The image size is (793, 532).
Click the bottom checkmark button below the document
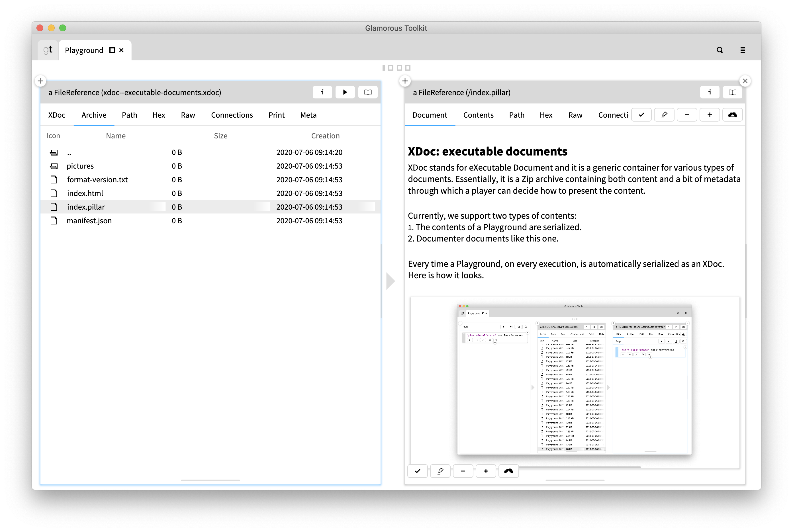coord(417,471)
